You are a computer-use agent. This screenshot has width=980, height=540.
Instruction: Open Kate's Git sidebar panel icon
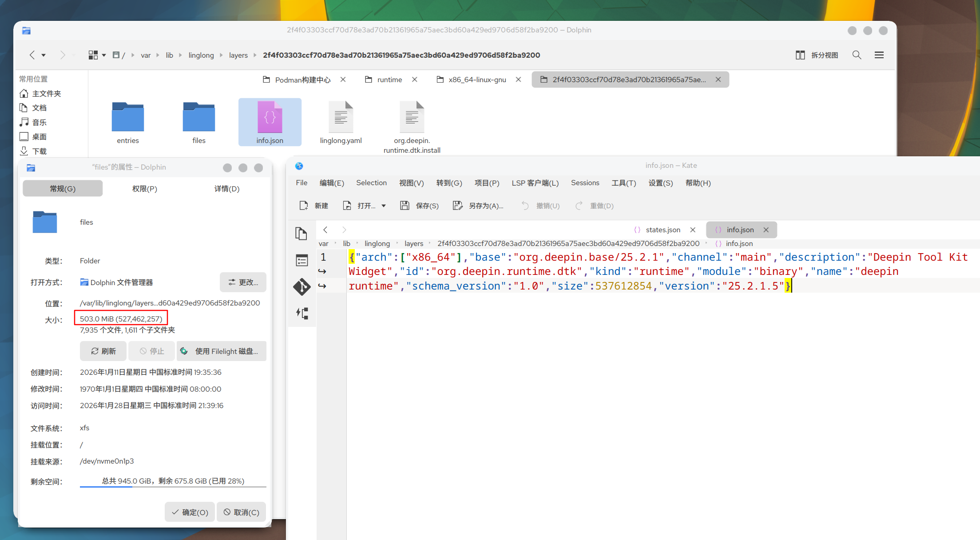[302, 287]
